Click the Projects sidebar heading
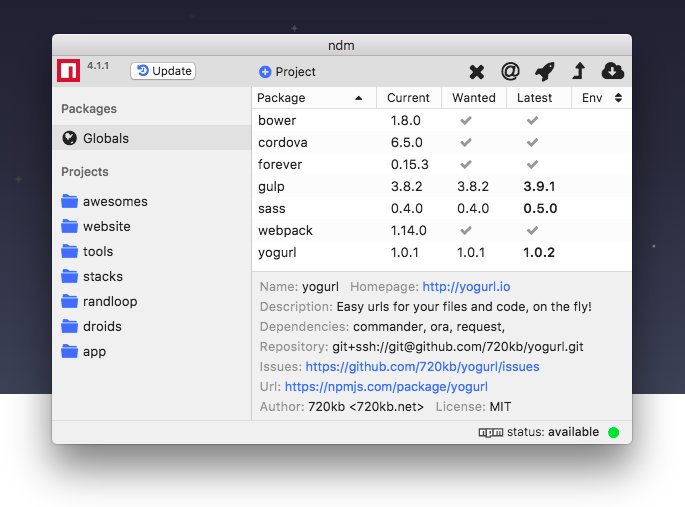 click(85, 172)
